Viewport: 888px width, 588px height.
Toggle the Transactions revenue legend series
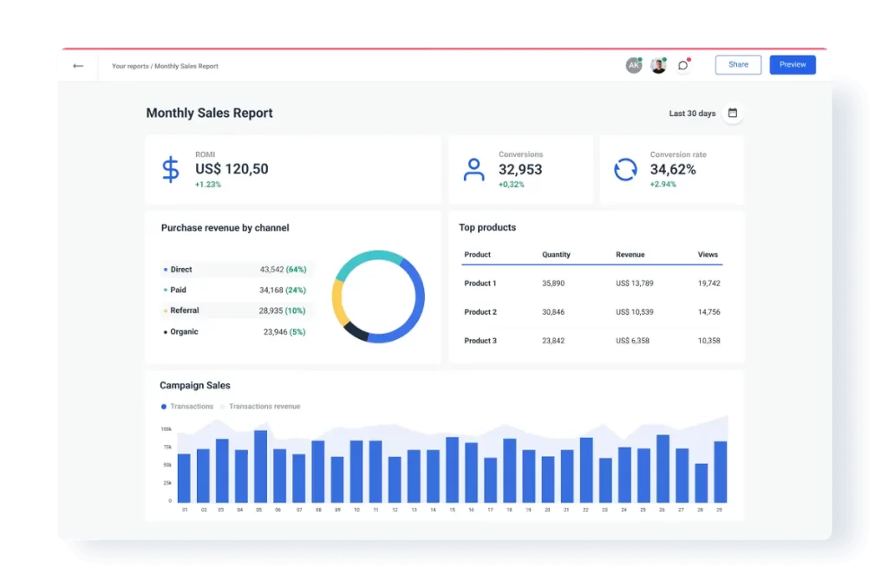point(264,406)
